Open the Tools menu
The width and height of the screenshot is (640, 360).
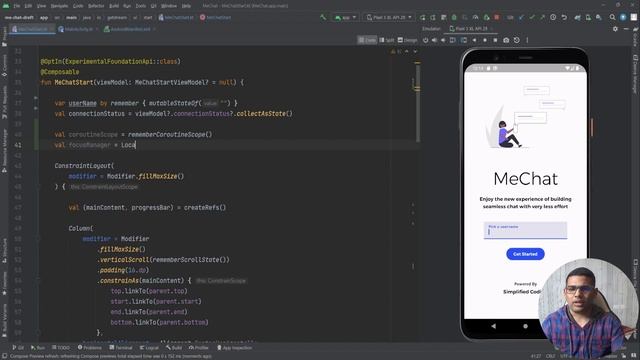141,6
